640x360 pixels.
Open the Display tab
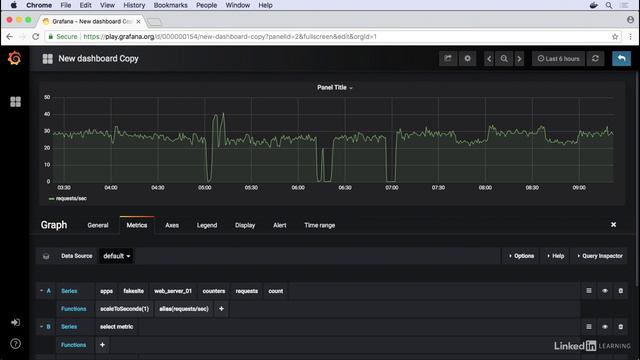pos(245,225)
